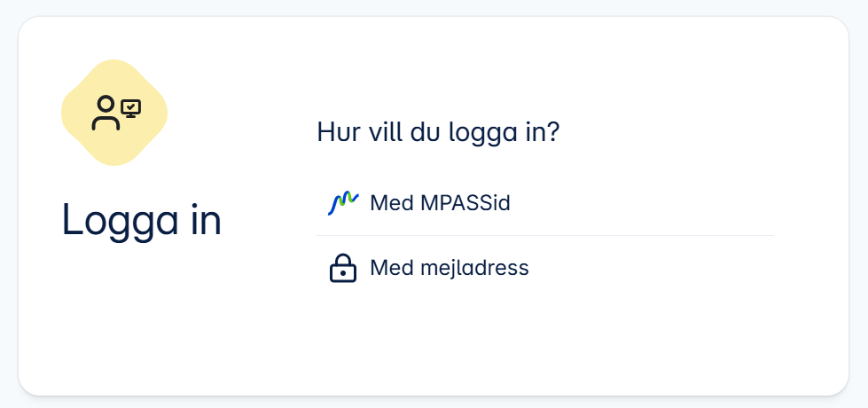
Task: Click the divider line between login options
Action: 545,236
